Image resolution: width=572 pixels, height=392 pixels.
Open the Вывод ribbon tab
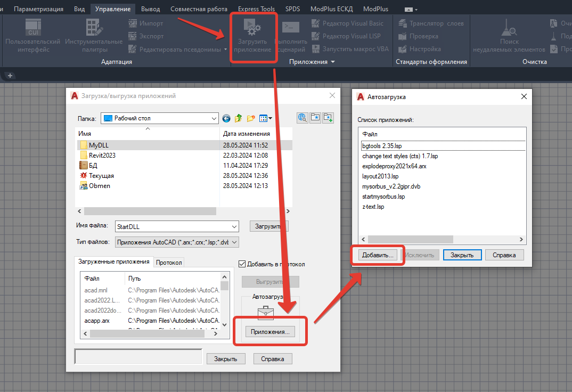pos(150,8)
